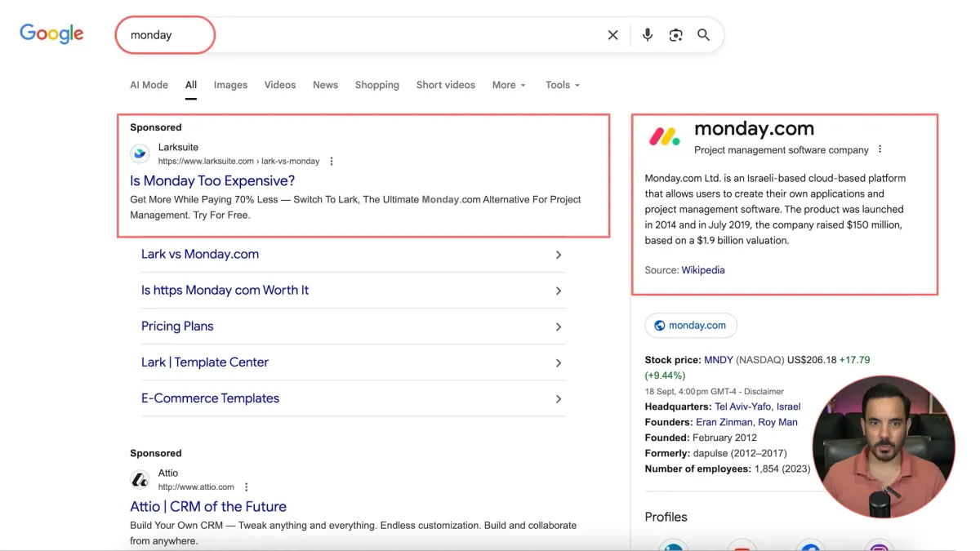The image size is (980, 551).
Task: Open Lark | Template Center sitelink
Action: coord(205,362)
